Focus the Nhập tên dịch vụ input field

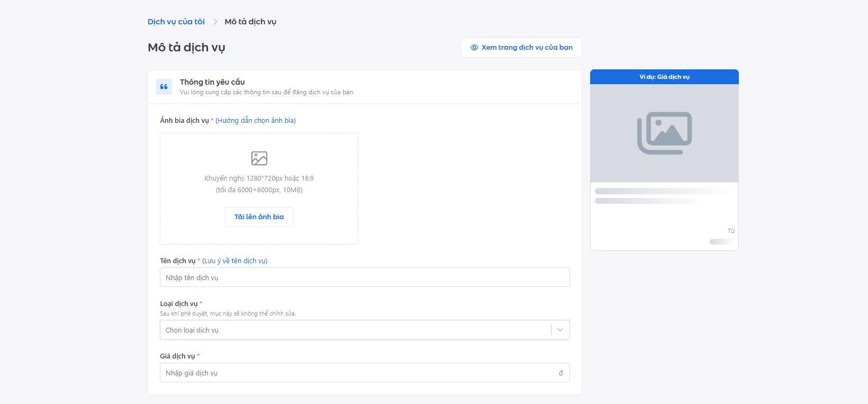coord(365,277)
